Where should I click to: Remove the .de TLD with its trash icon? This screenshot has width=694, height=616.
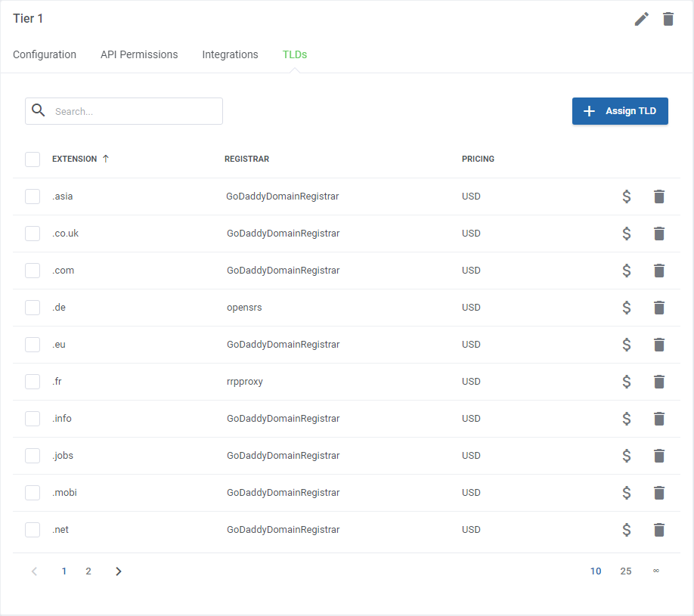click(659, 308)
